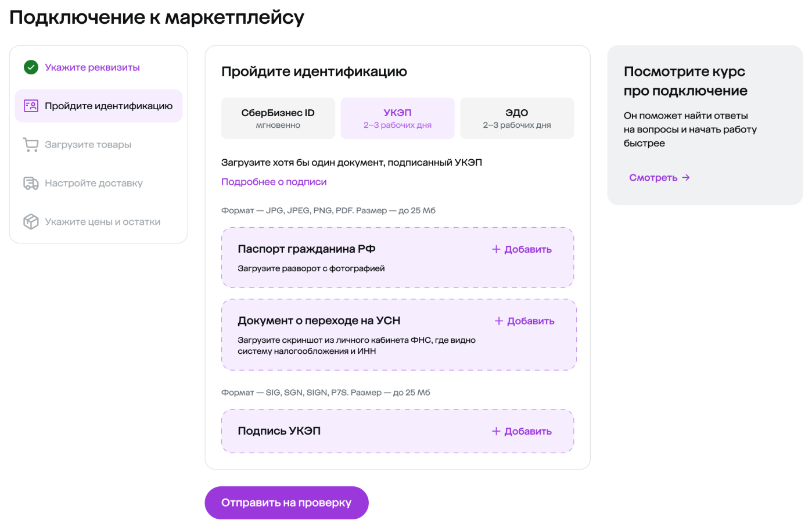The height and width of the screenshot is (531, 812).
Task: Select the СберБизнес ID tab
Action: (278, 118)
